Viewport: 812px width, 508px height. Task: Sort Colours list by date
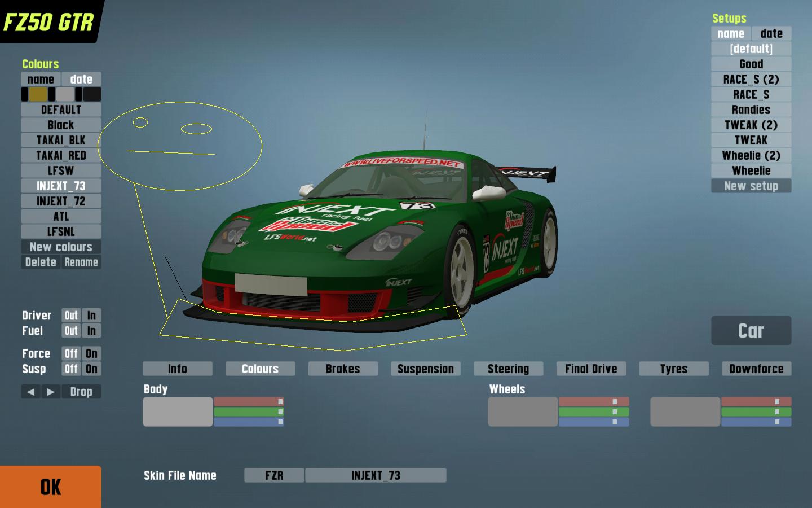[81, 79]
